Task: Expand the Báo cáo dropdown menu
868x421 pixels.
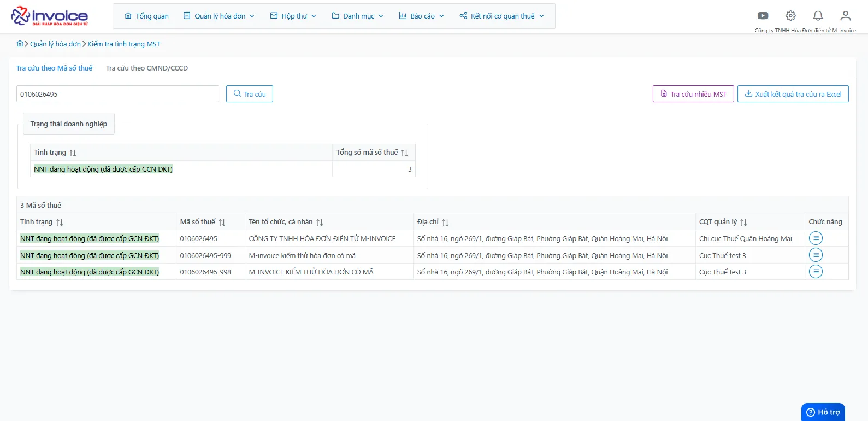Action: pos(422,16)
